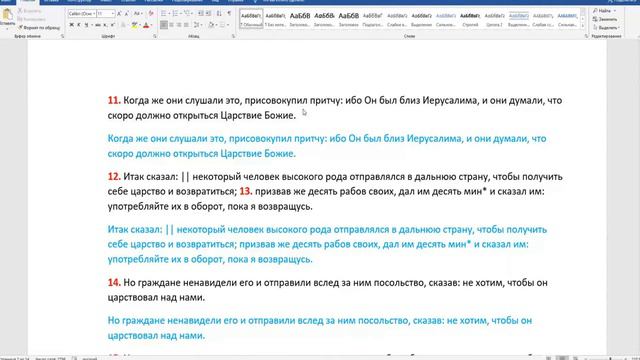Image resolution: width=640 pixels, height=360 pixels.
Task: Click verse number 11 in document
Action: pyautogui.click(x=114, y=100)
